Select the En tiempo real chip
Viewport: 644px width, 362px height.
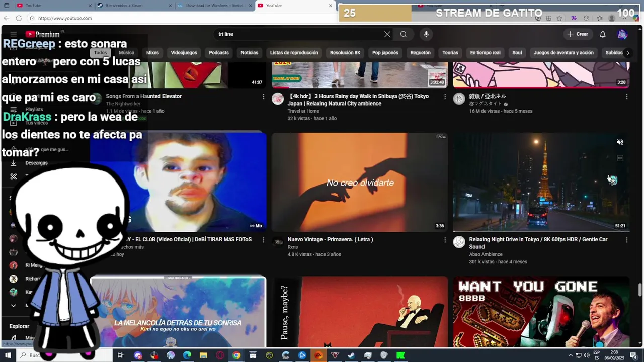pos(485,53)
